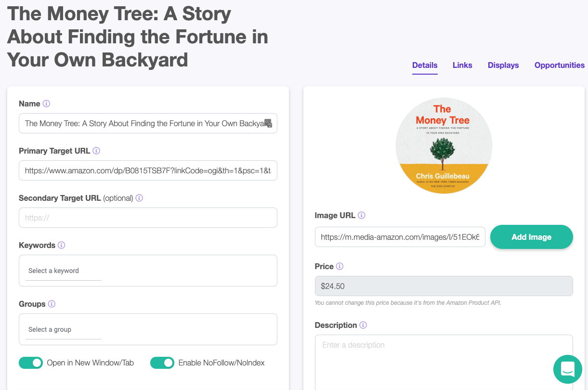Switch to the Details tab
This screenshot has height=390, width=588.
point(425,65)
